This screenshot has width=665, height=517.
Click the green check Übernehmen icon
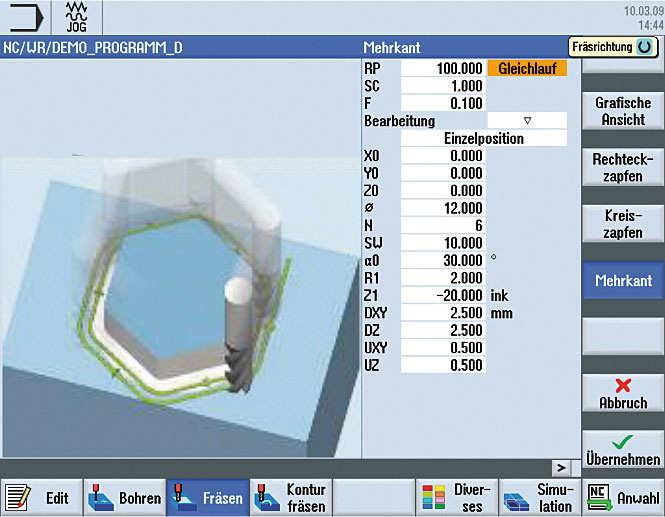(x=622, y=440)
